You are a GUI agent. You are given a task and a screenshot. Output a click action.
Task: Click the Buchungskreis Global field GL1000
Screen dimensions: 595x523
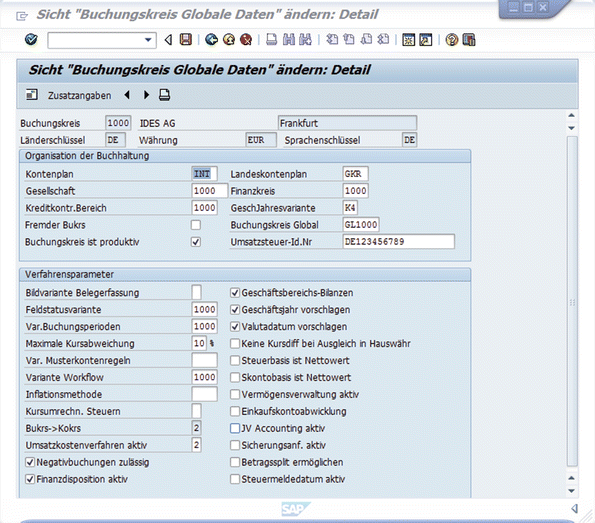361,224
